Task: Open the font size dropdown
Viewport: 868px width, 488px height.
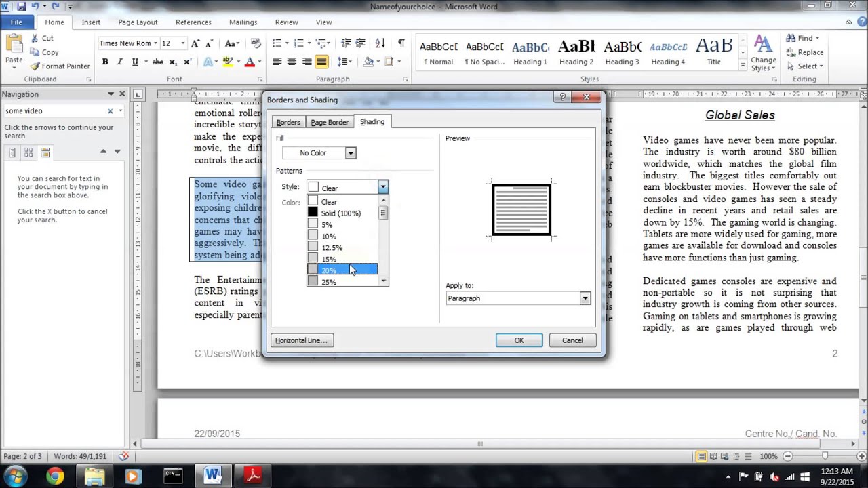Action: (182, 43)
